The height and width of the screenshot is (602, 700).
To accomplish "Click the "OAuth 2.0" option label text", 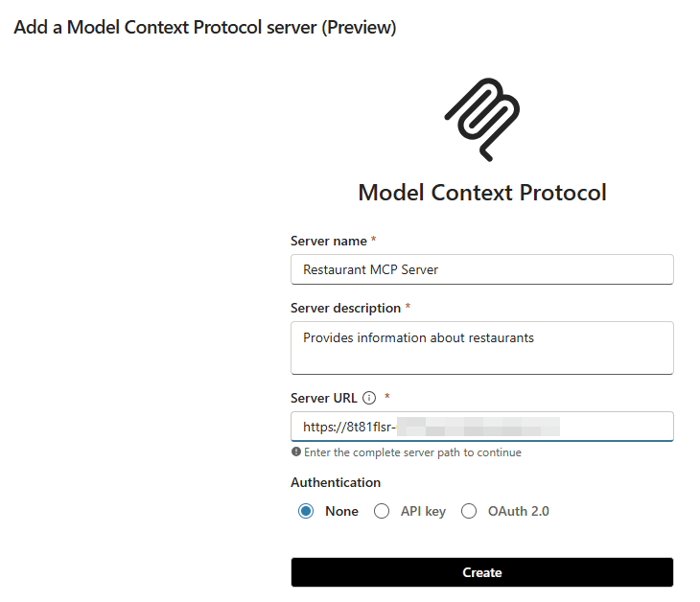I will point(518,511).
